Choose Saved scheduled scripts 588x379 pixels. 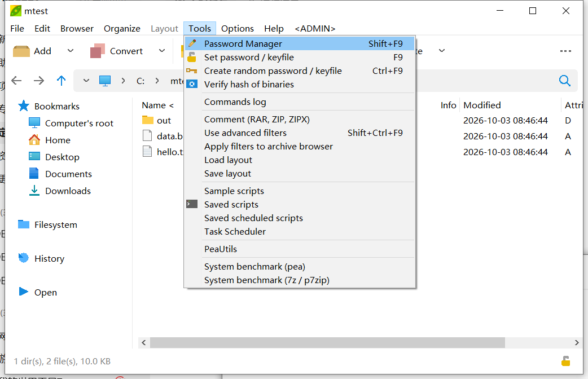(x=300, y=218)
